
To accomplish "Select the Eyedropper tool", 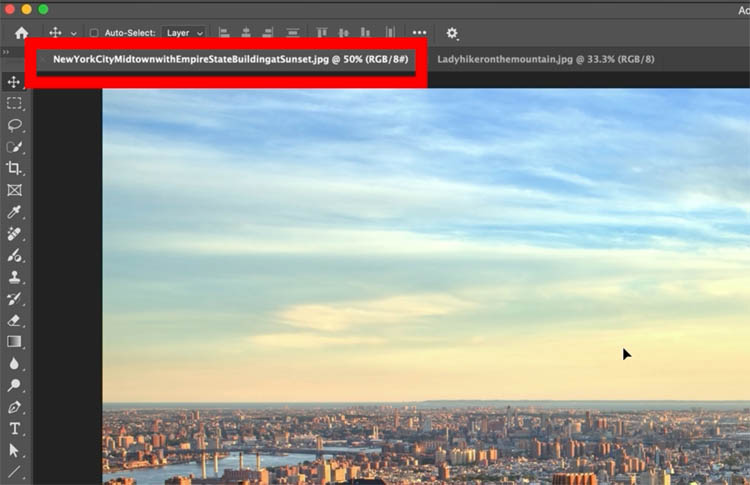I will click(x=14, y=212).
